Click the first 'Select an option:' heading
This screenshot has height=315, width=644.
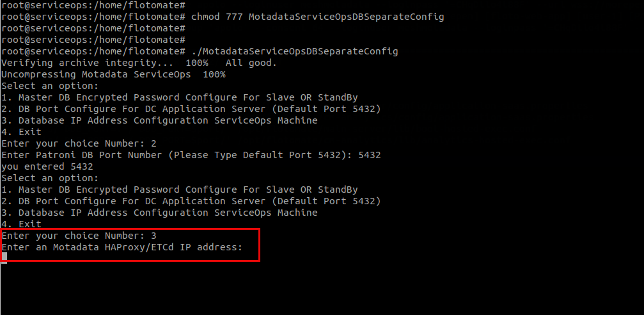[x=50, y=86]
